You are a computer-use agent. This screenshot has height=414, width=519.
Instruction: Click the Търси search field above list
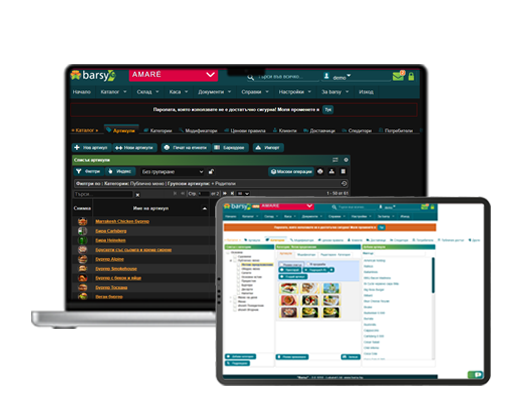pos(103,194)
